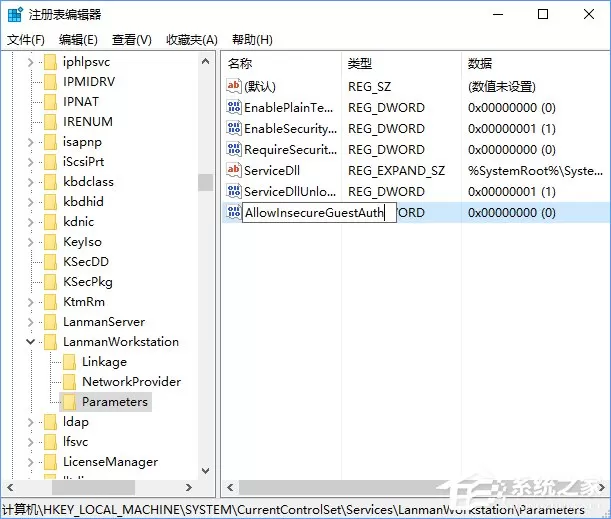Viewport: 611px width, 519px height.
Task: Expand the KeyIso tree node
Action: pyautogui.click(x=30, y=242)
